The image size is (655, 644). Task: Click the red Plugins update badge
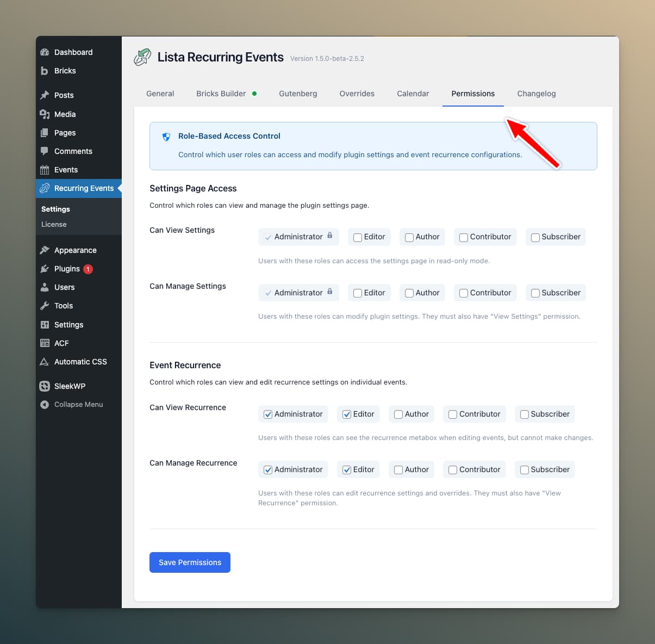click(x=87, y=269)
